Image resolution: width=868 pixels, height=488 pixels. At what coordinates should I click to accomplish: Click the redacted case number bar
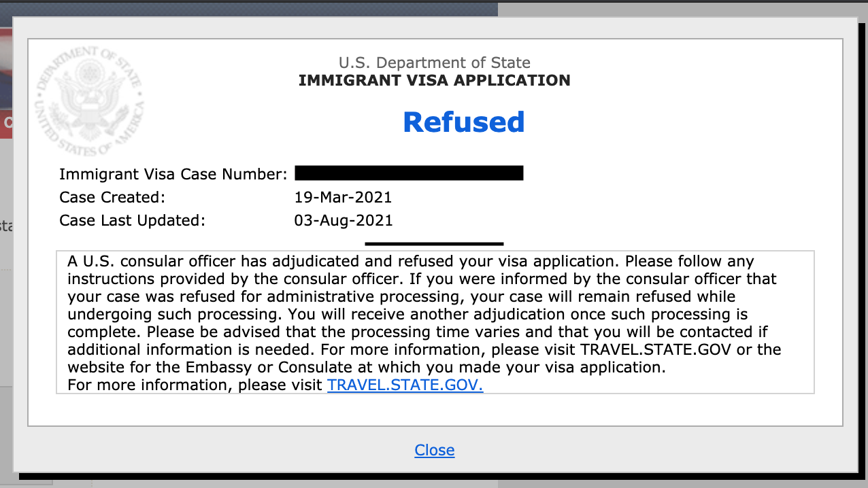click(x=409, y=173)
